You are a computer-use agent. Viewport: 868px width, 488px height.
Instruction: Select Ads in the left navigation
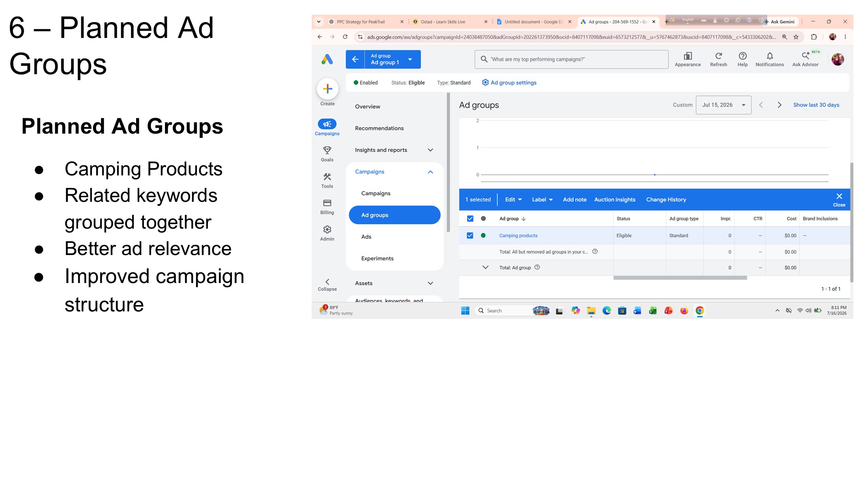coord(366,237)
